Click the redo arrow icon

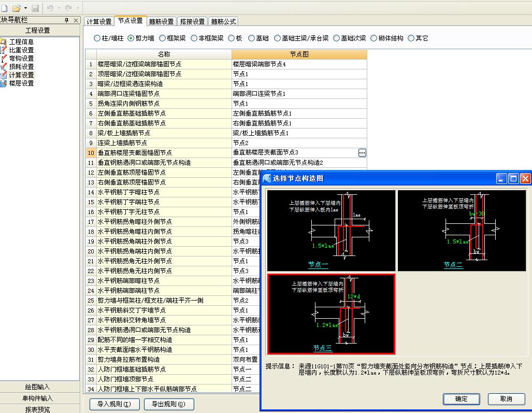pyautogui.click(x=68, y=7)
